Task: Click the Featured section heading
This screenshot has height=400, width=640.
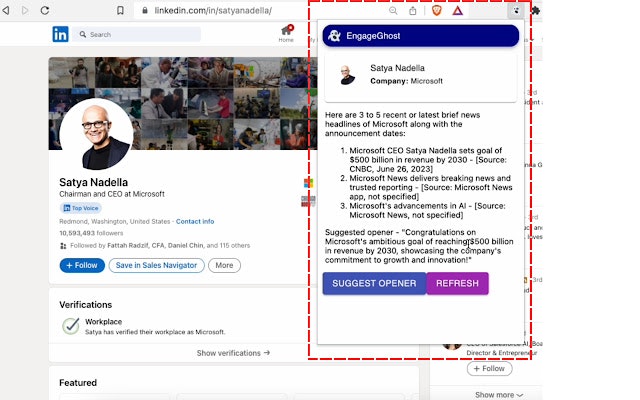Action: tap(78, 383)
